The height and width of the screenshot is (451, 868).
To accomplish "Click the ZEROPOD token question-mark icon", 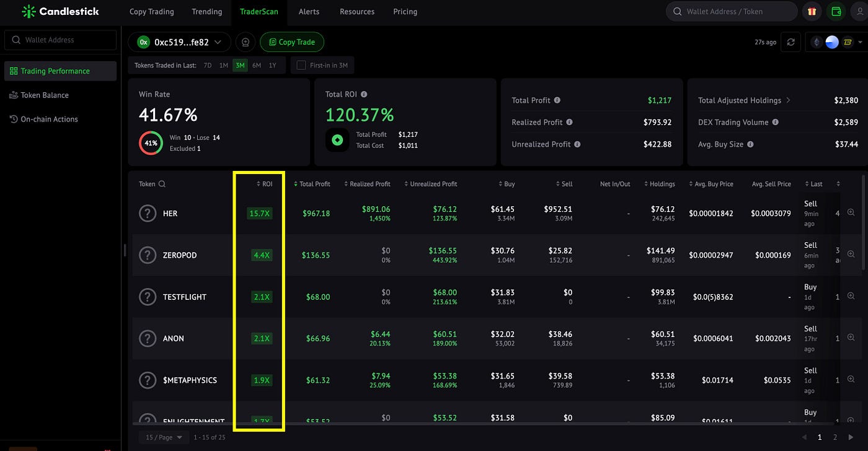I will (148, 255).
